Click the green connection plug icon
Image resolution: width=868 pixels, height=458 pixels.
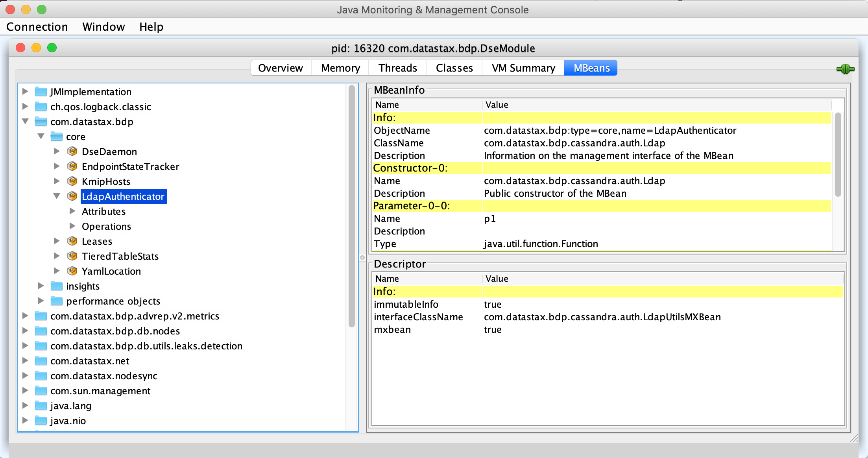point(845,69)
